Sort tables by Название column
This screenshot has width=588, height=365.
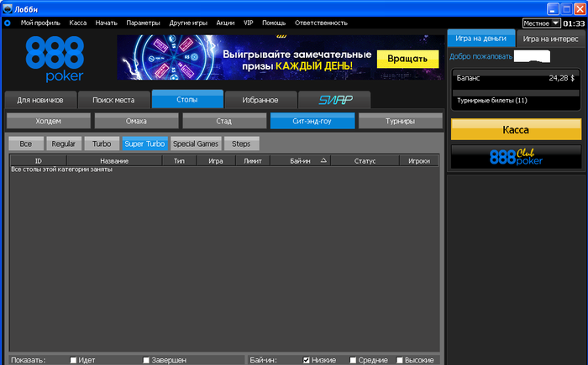click(x=114, y=161)
